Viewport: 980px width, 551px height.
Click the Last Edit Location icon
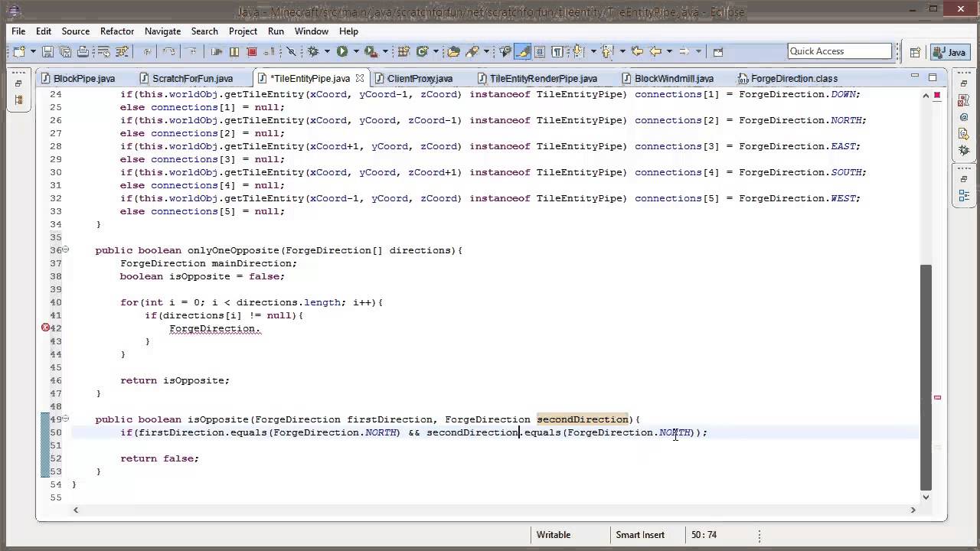point(636,51)
